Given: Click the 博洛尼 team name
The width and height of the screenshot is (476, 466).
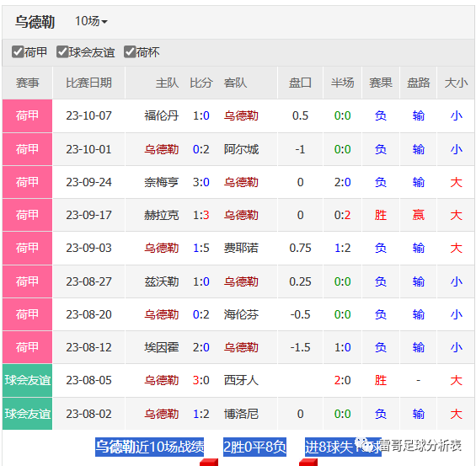Looking at the screenshot, I should (x=241, y=414).
